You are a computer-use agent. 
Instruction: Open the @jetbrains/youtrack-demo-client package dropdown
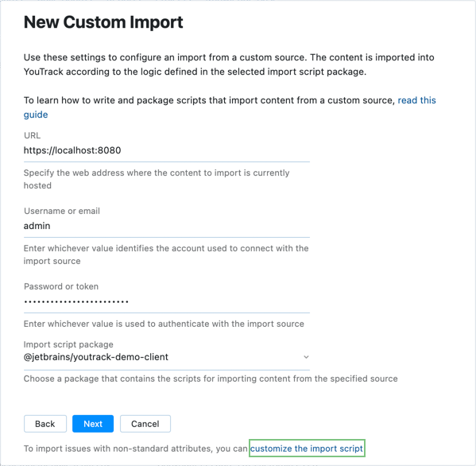point(167,357)
